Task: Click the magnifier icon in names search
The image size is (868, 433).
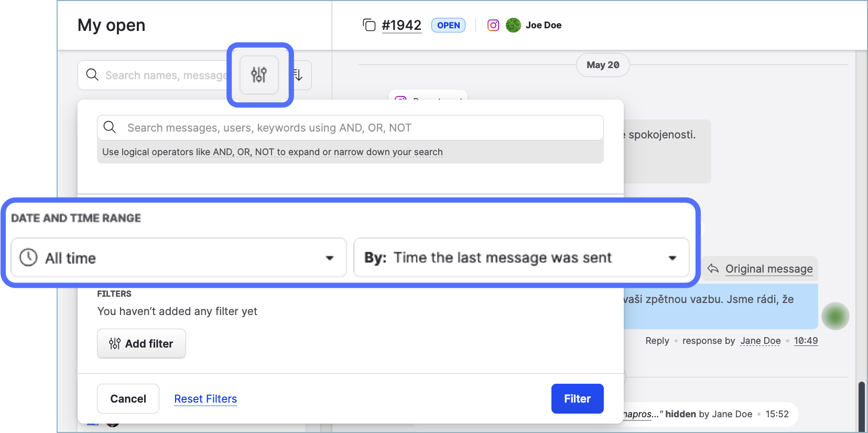Action: [x=92, y=75]
